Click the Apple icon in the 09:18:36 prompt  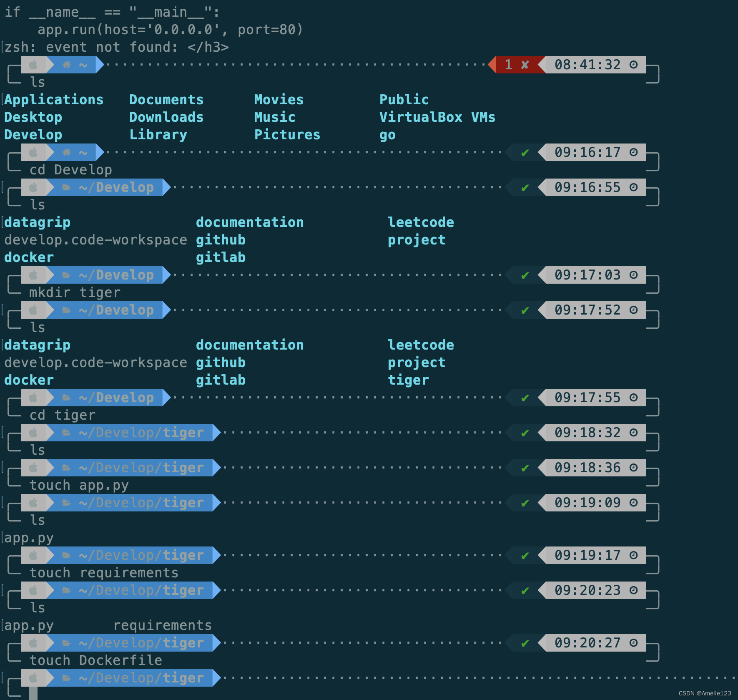point(33,468)
